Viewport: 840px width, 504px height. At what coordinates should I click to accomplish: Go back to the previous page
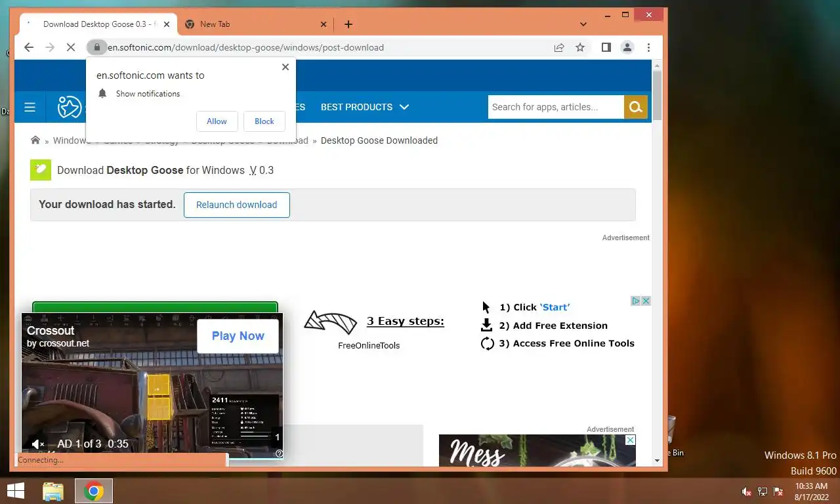(x=29, y=47)
